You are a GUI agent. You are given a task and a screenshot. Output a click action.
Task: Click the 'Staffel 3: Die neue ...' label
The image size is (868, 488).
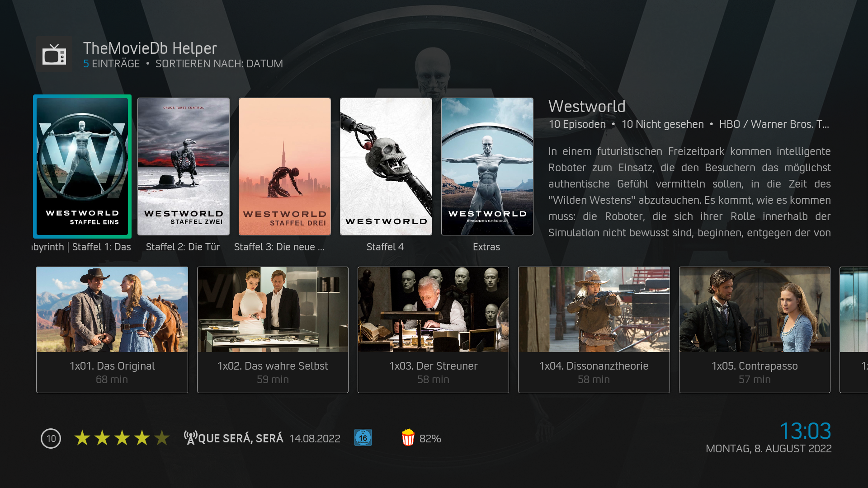tap(279, 247)
